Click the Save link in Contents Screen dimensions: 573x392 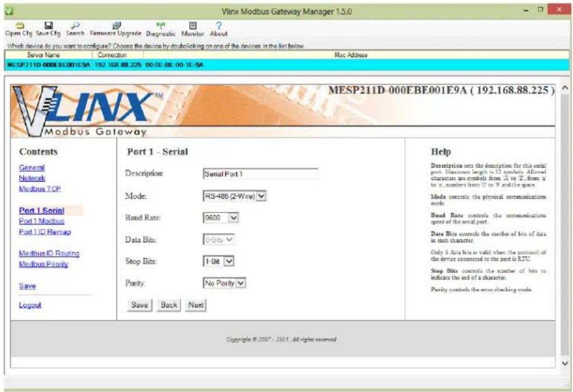pos(27,286)
